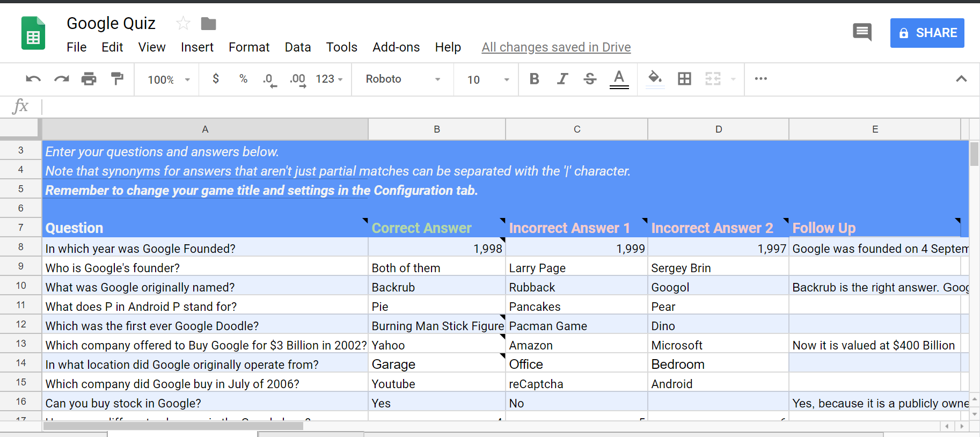This screenshot has width=980, height=437.
Task: Select row 8 header
Action: [21, 247]
